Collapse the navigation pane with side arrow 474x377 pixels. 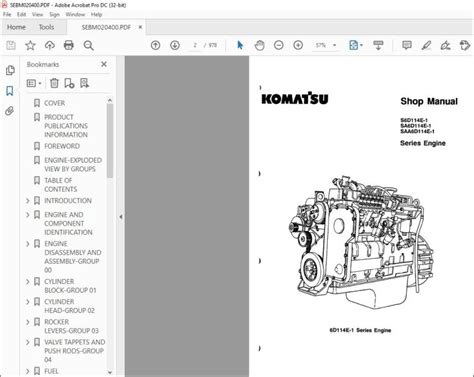pyautogui.click(x=121, y=217)
